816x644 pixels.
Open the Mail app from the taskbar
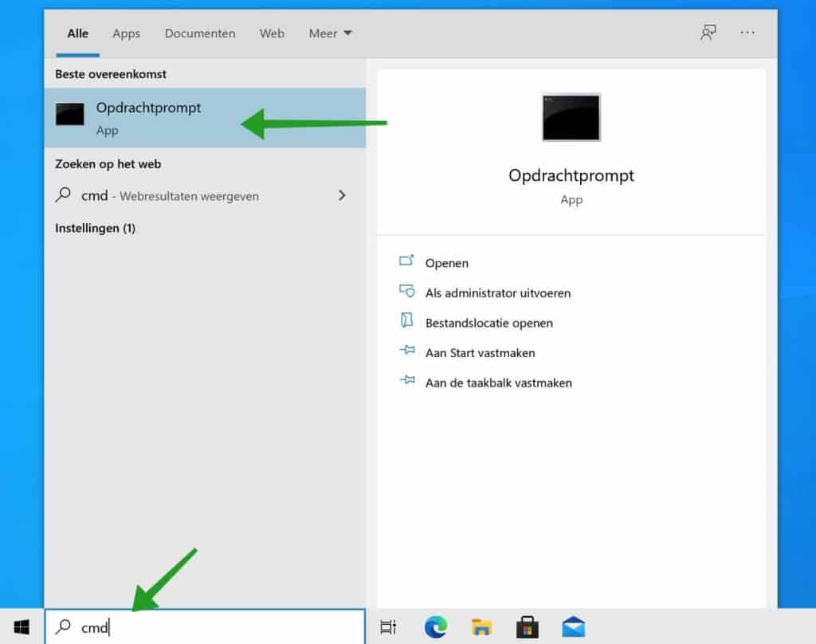tap(574, 627)
